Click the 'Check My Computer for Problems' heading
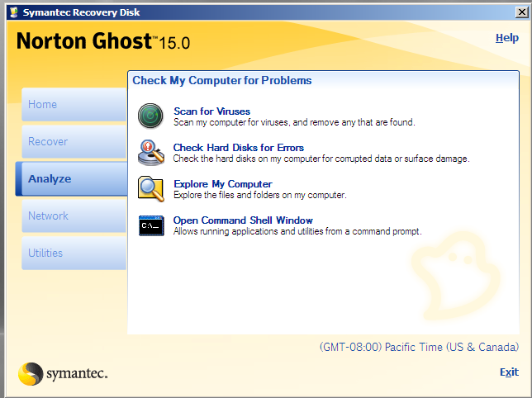The width and height of the screenshot is (532, 398). click(x=222, y=80)
